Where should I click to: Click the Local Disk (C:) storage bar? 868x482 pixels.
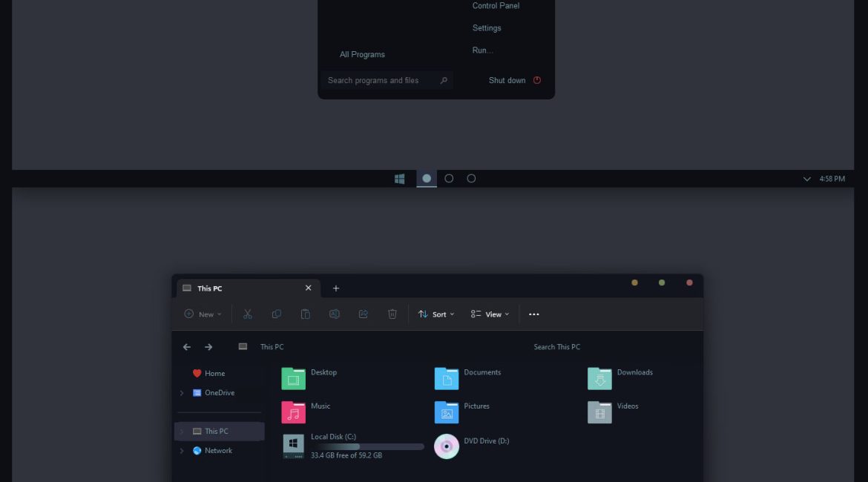(367, 446)
